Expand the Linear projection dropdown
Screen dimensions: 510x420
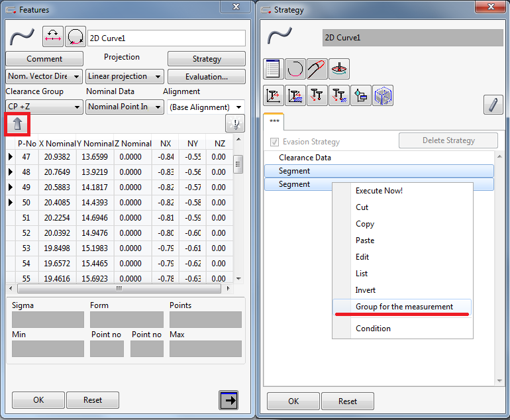point(125,76)
